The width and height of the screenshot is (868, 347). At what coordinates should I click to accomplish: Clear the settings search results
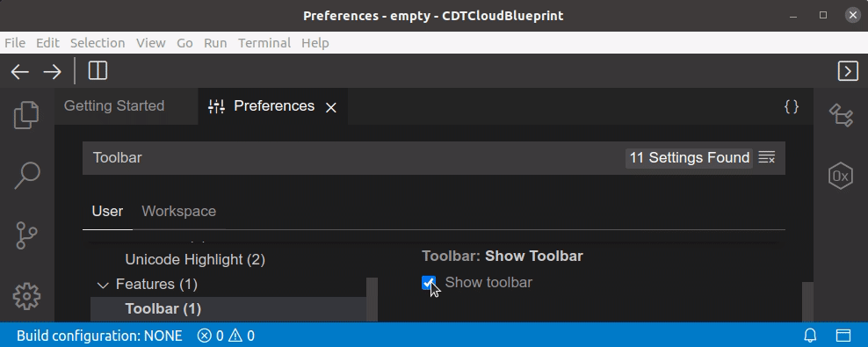click(767, 158)
